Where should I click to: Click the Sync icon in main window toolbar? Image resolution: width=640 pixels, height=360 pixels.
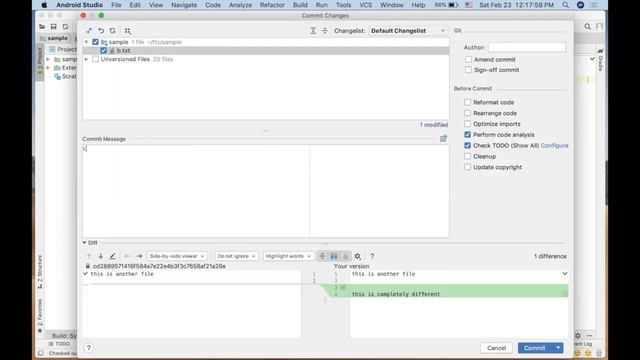point(65,27)
